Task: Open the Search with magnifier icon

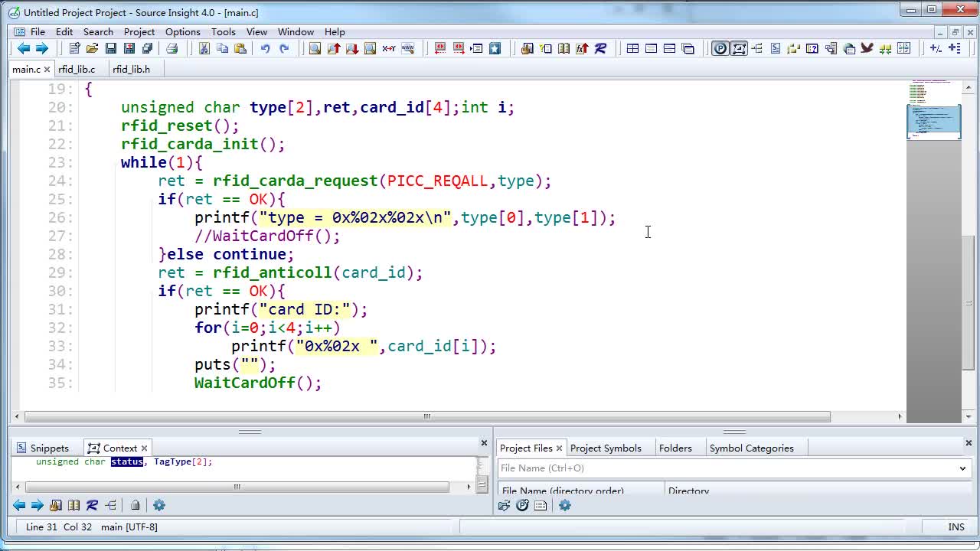Action: [x=315, y=48]
